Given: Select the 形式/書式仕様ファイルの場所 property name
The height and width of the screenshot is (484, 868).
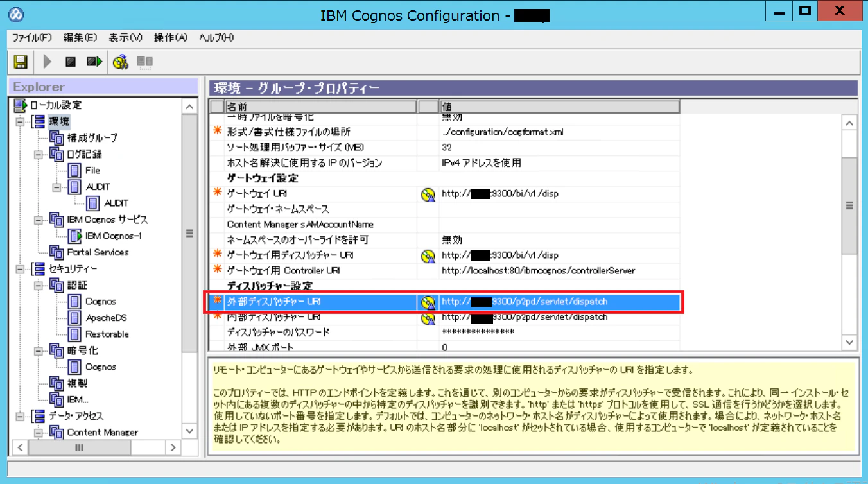Looking at the screenshot, I should coord(289,132).
